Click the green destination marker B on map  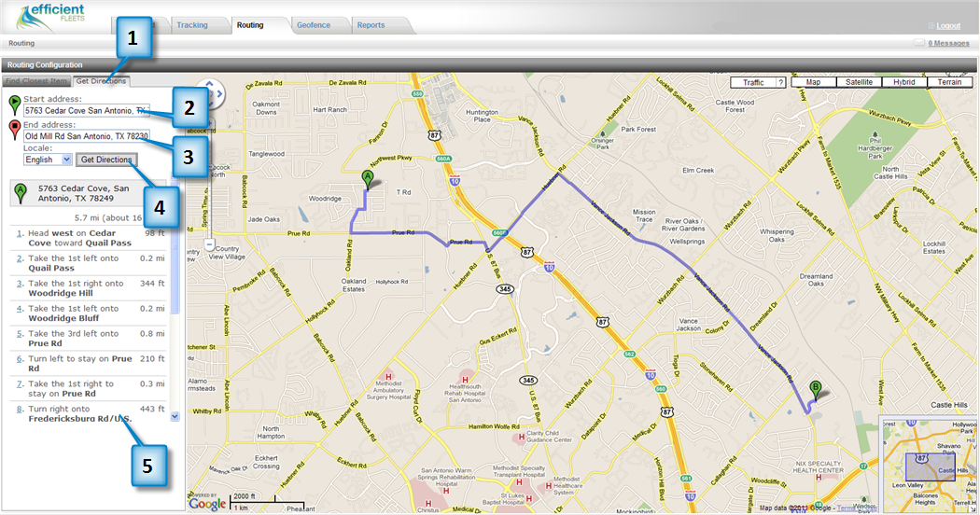tap(815, 390)
